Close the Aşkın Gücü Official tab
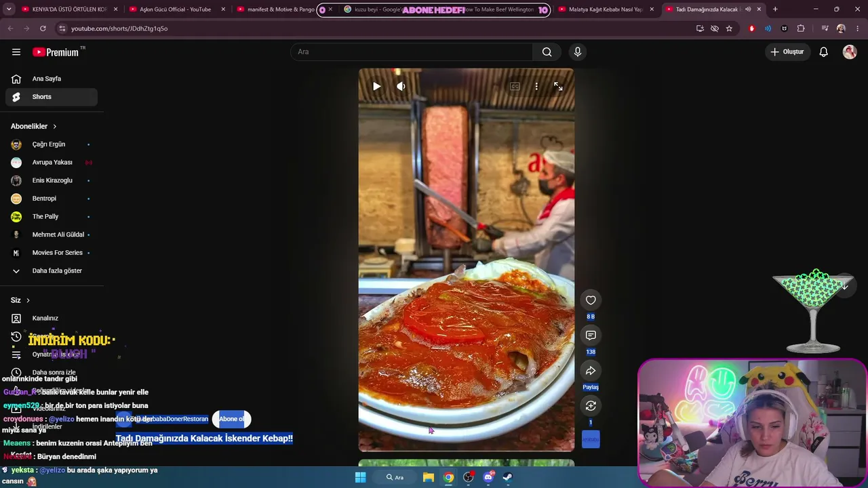Screen dimensions: 868x488 [x=223, y=9]
